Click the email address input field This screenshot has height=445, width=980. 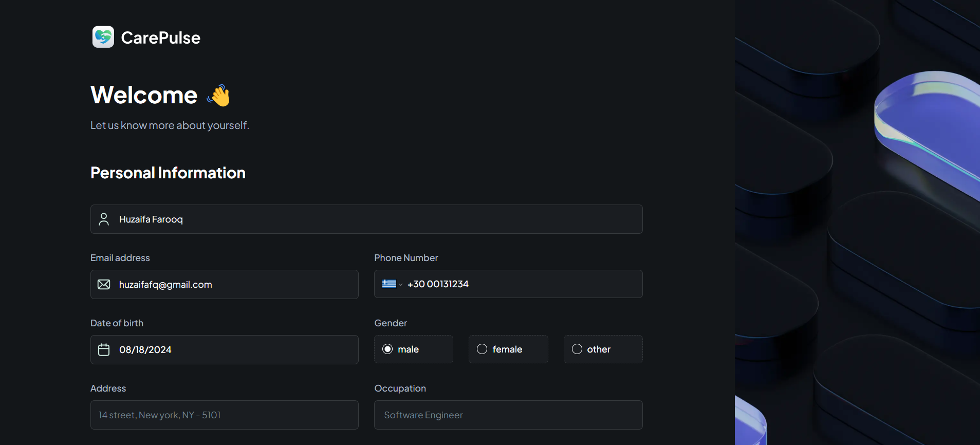pos(225,285)
